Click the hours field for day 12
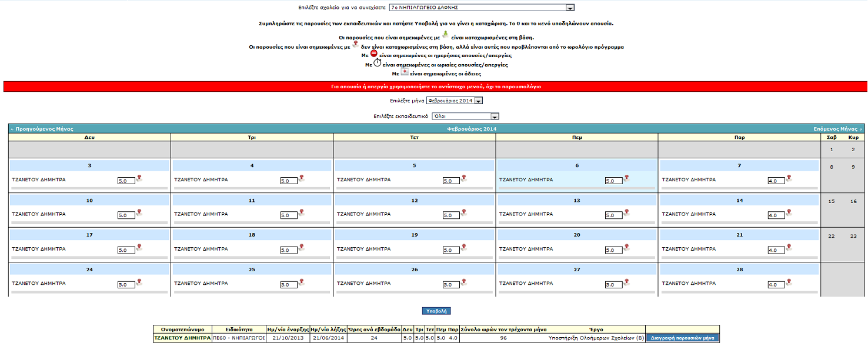This screenshot has height=346, width=868. click(451, 215)
